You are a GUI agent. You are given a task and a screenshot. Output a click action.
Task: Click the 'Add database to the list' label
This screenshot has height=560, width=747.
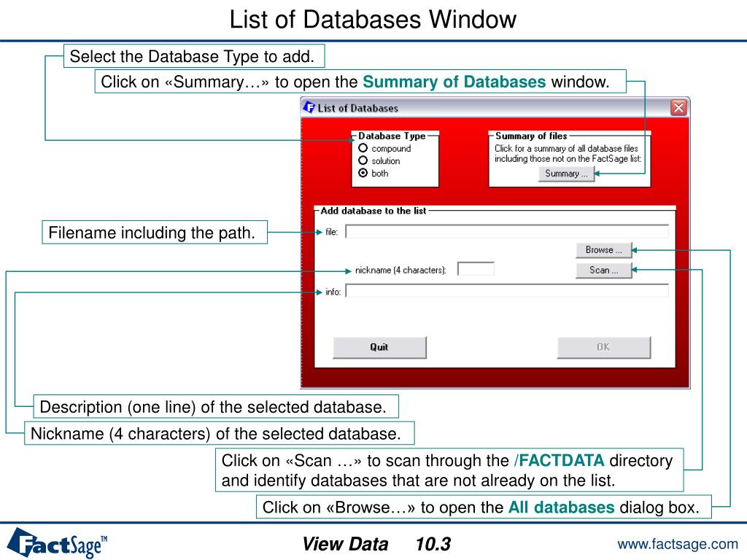coord(373,211)
